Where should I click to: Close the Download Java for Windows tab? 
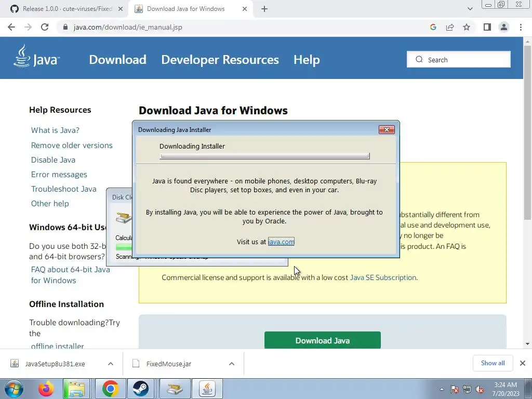click(x=245, y=9)
